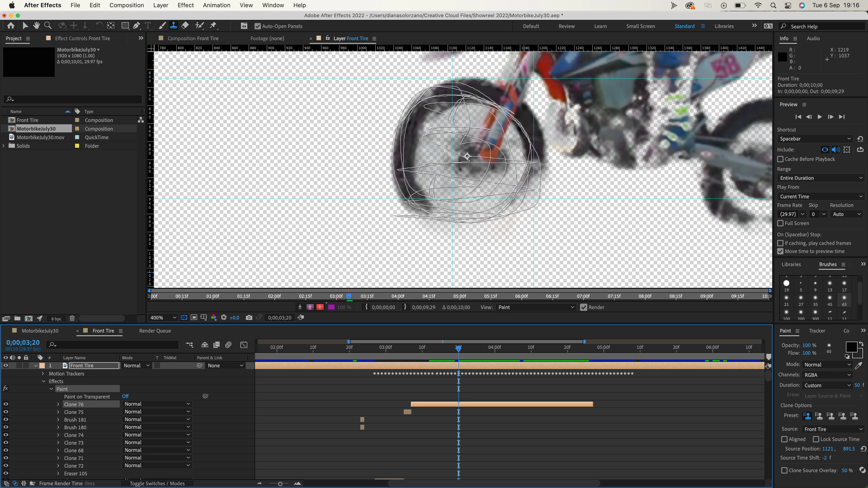This screenshot has width=868, height=488.
Task: Switch to the Review workspace
Action: coord(566,26)
